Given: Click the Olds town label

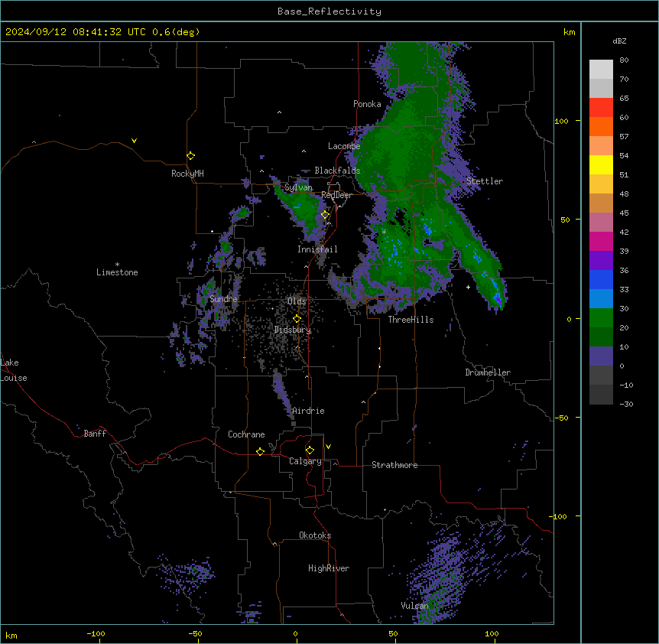Looking at the screenshot, I should tap(297, 301).
